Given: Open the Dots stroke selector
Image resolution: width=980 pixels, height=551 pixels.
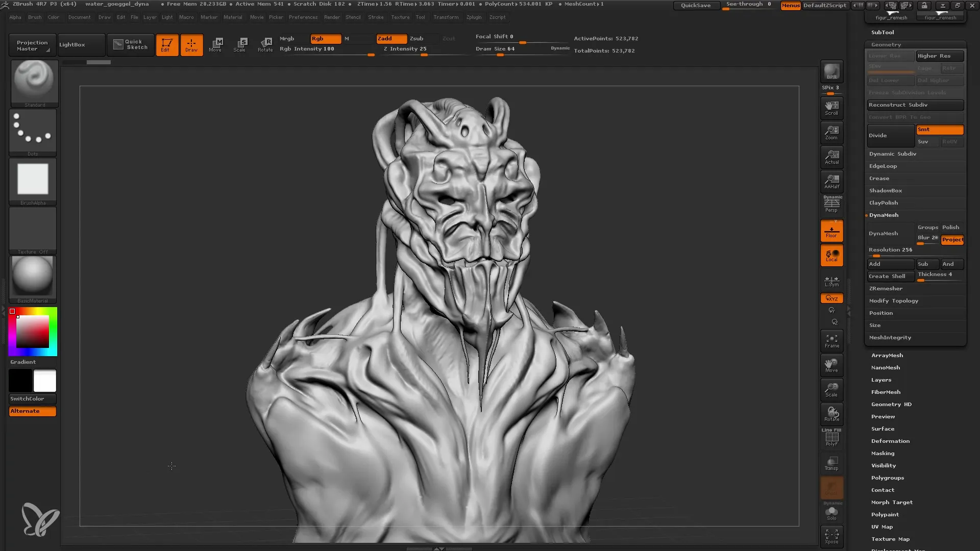Looking at the screenshot, I should (33, 132).
